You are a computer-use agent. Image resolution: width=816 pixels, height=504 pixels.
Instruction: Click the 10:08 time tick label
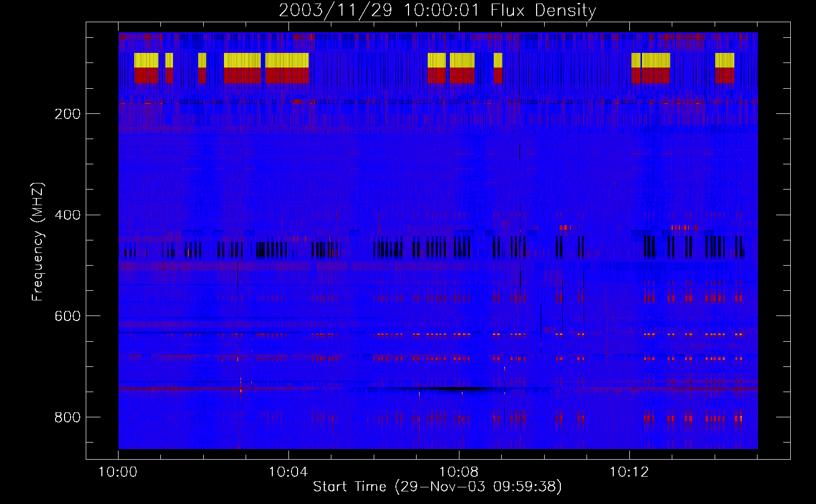[459, 472]
